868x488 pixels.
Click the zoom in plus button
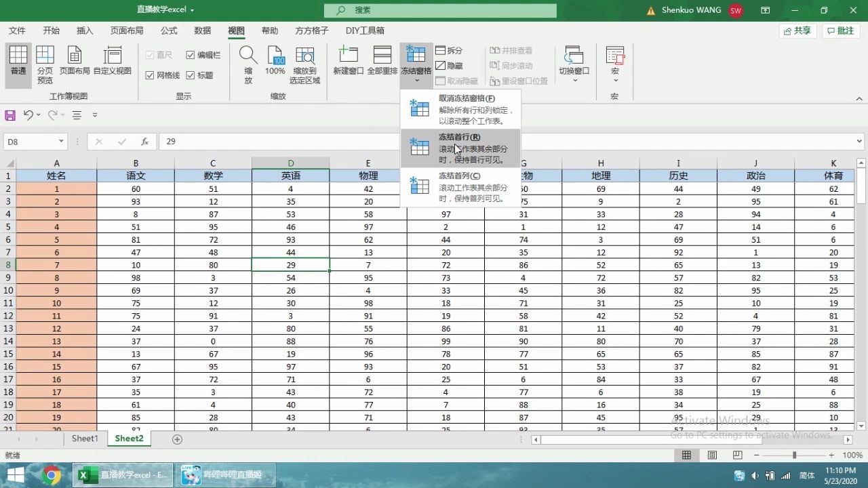[x=831, y=455]
